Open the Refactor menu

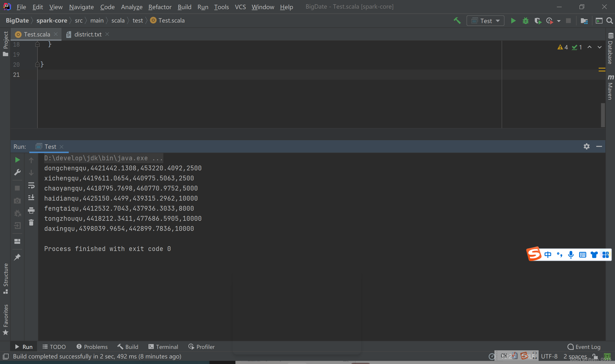coord(160,7)
